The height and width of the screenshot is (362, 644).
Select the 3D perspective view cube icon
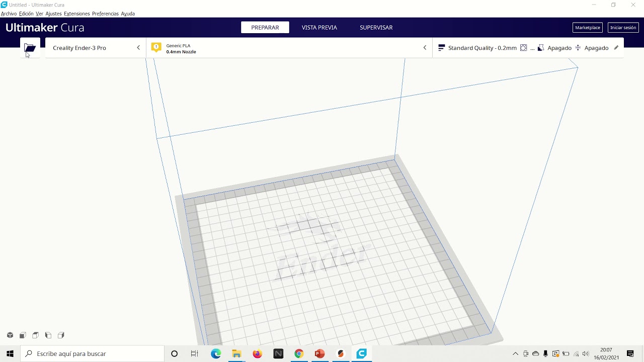click(x=10, y=335)
